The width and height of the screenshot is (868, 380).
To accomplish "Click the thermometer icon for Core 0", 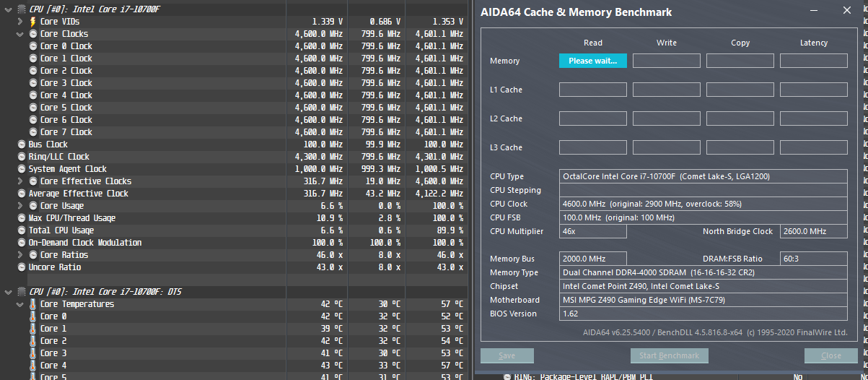I will coord(34,316).
